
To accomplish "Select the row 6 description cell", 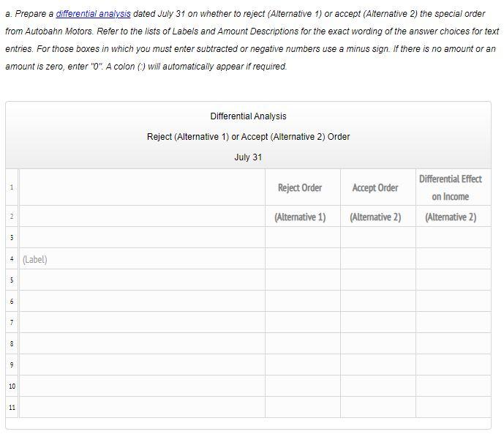I will 142,302.
